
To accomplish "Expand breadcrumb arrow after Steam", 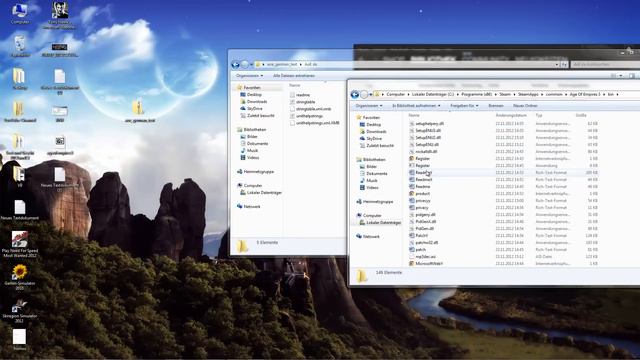I will click(514, 94).
